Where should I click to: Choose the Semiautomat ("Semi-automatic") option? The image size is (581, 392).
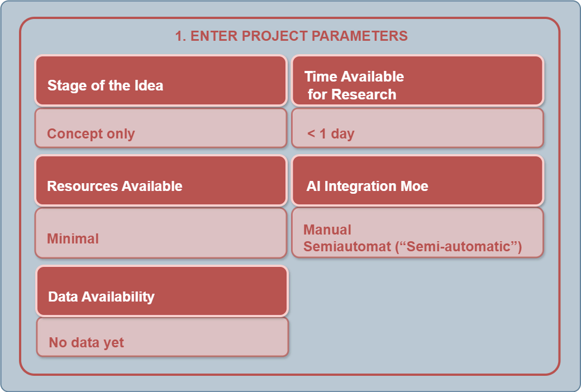tap(412, 246)
